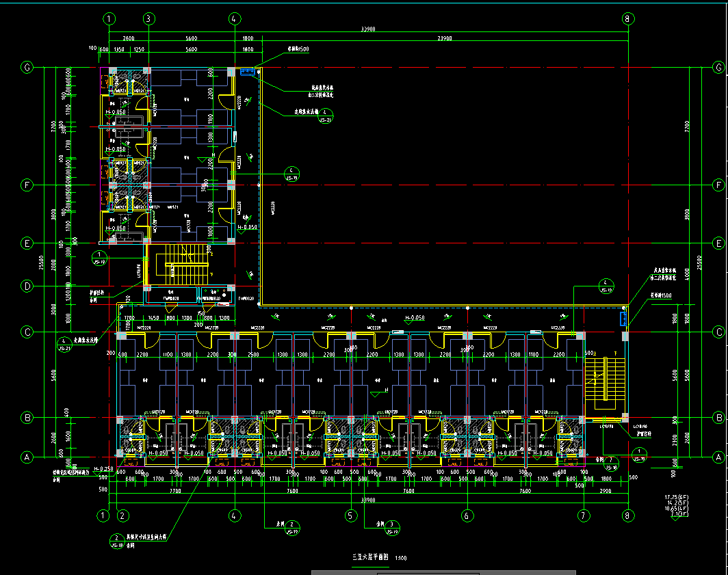Screen dimensions: 728x575
Task: Click the detail callout bubble 3 JS-19
Action: 393,526
